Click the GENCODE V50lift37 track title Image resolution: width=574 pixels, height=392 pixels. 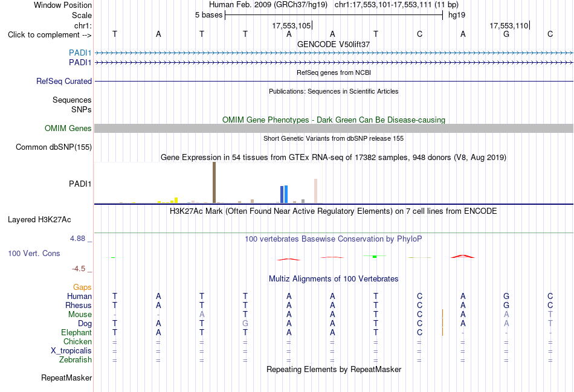click(334, 44)
